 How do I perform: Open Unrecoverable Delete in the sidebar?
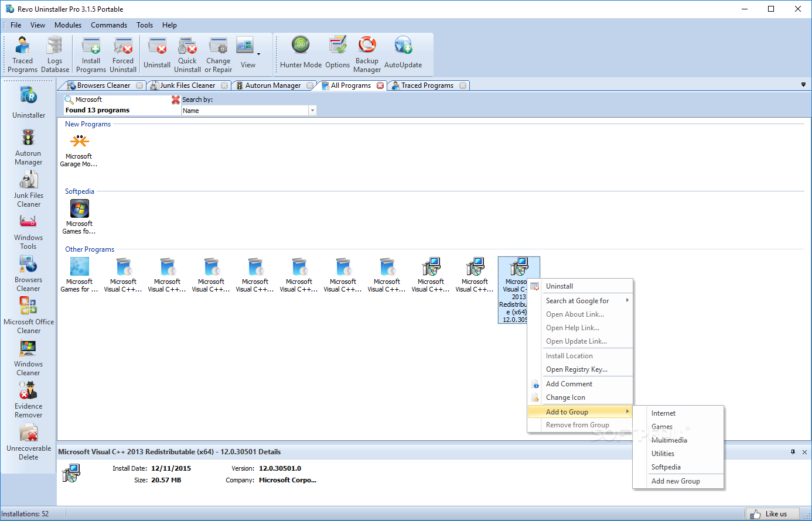[29, 442]
